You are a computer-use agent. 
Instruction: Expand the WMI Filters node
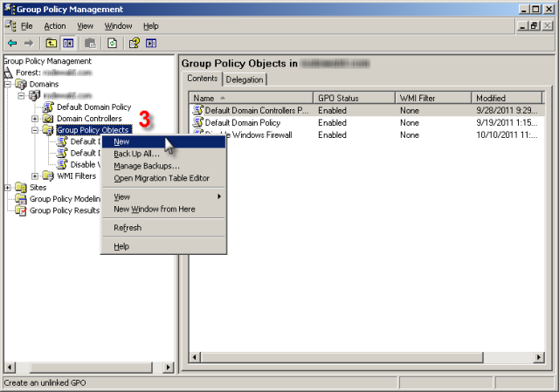[x=35, y=175]
